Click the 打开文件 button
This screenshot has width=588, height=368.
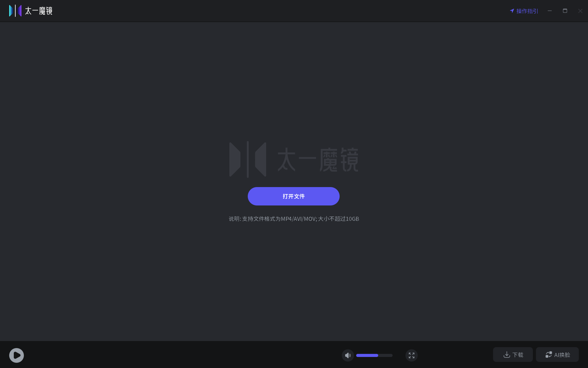pos(293,196)
